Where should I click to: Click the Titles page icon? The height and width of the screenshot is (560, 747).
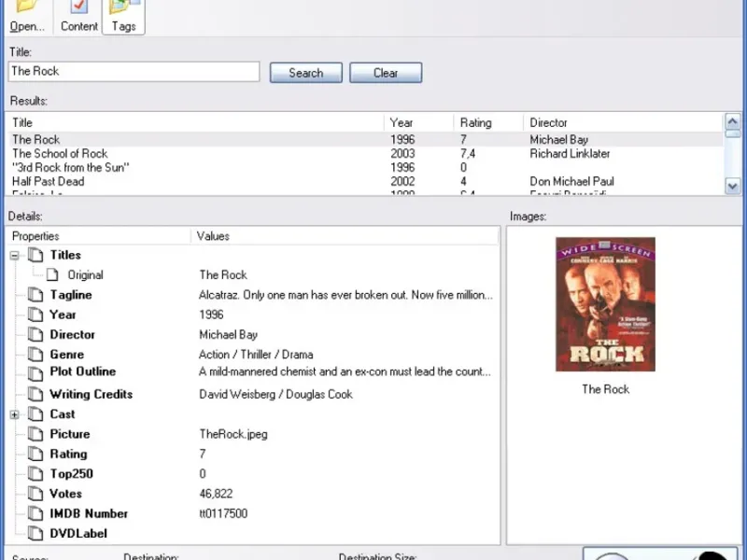[x=35, y=255]
